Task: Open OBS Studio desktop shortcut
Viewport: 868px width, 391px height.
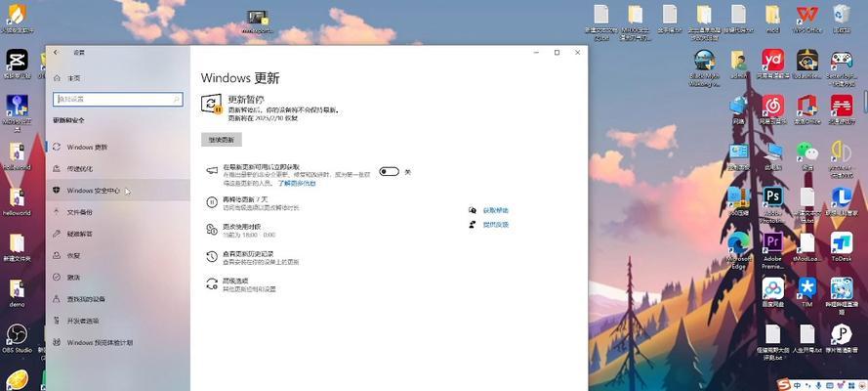Action: pos(18,339)
